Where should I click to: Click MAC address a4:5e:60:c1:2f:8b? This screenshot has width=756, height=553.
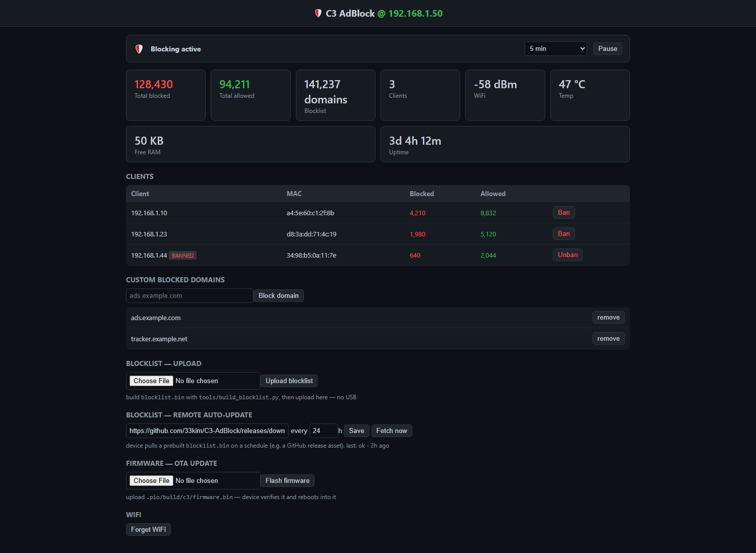(x=310, y=213)
